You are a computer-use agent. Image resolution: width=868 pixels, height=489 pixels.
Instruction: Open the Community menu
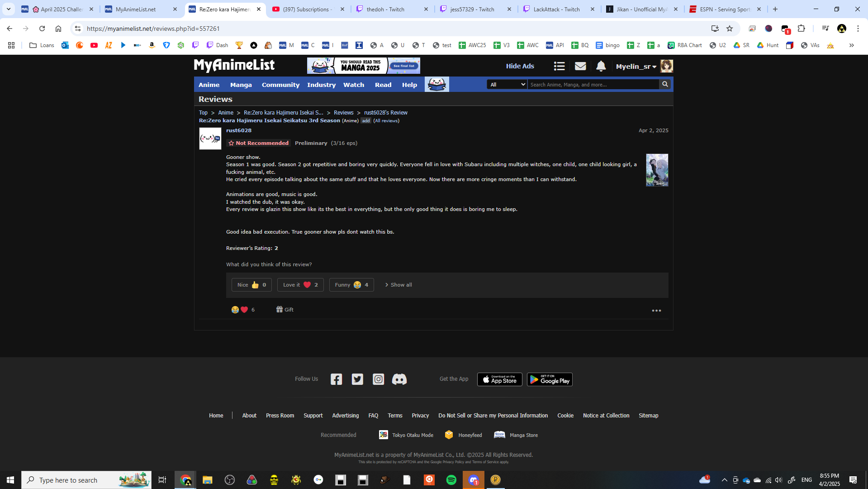point(280,85)
